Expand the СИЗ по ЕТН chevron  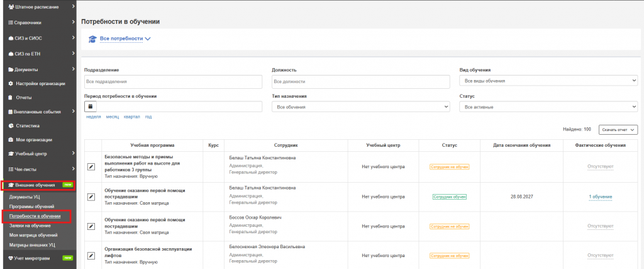[73, 53]
